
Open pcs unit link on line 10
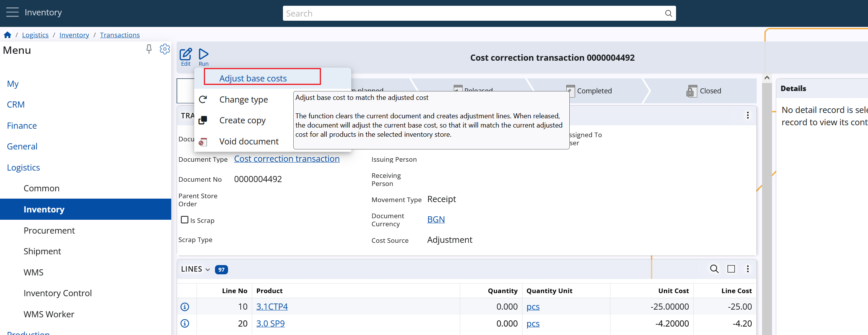tap(533, 307)
